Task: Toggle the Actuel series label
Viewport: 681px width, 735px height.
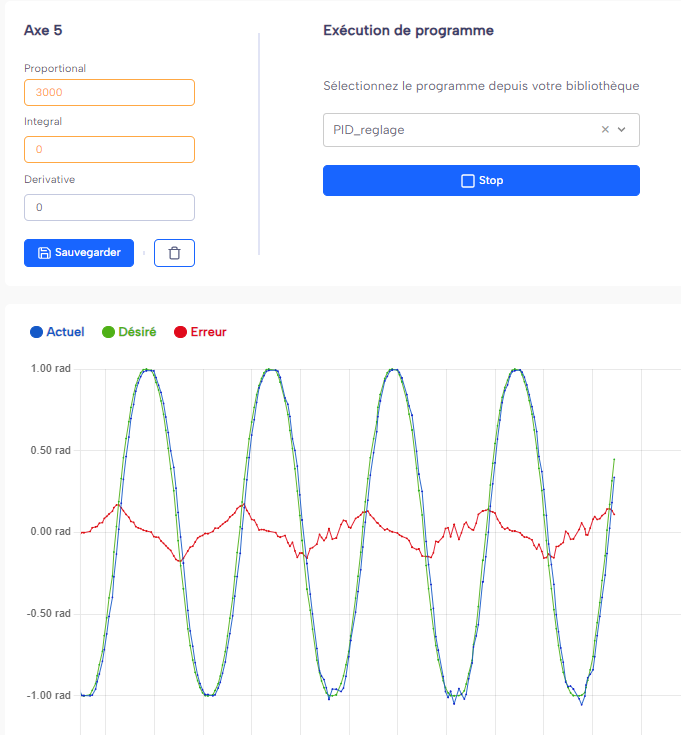Action: pyautogui.click(x=65, y=332)
